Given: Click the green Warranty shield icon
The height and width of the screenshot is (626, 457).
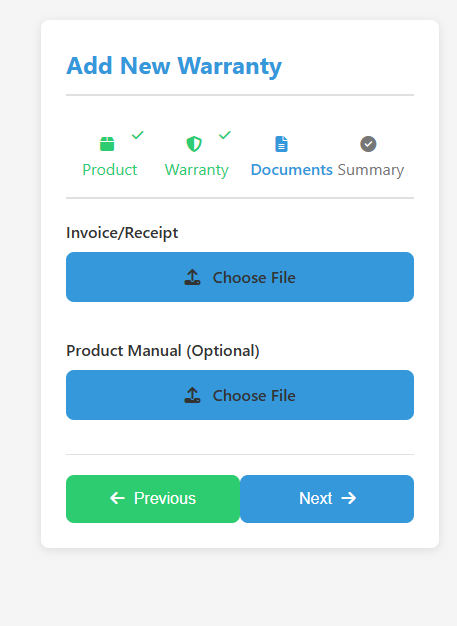Looking at the screenshot, I should coord(194,144).
